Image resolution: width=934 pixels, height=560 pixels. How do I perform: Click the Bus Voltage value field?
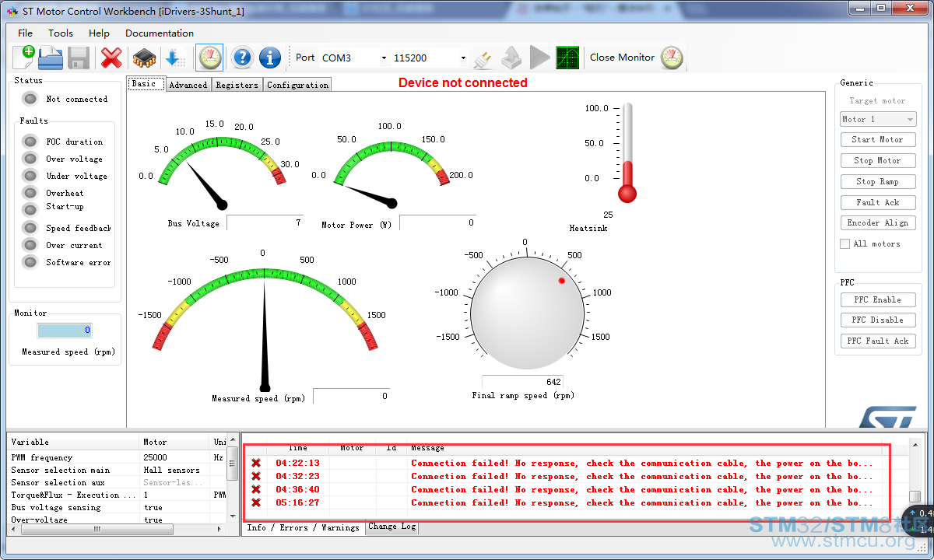point(264,223)
